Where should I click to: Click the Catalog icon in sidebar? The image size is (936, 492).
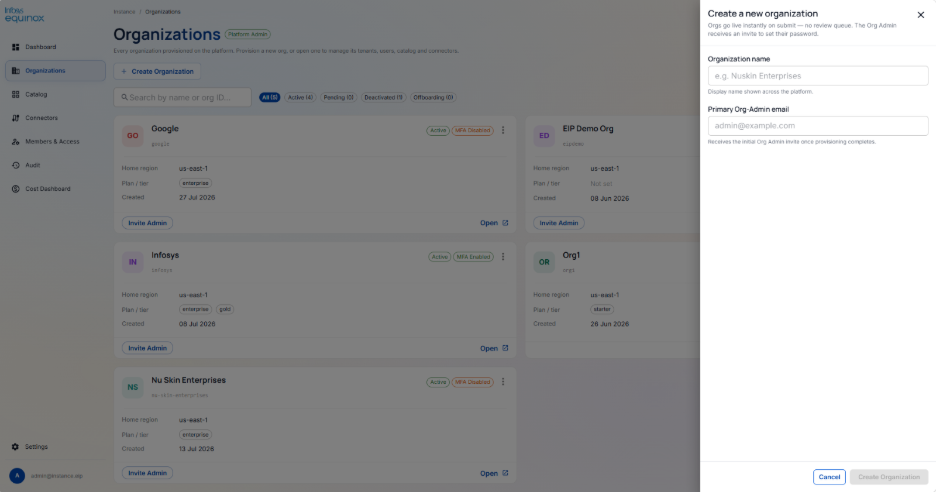tap(16, 94)
